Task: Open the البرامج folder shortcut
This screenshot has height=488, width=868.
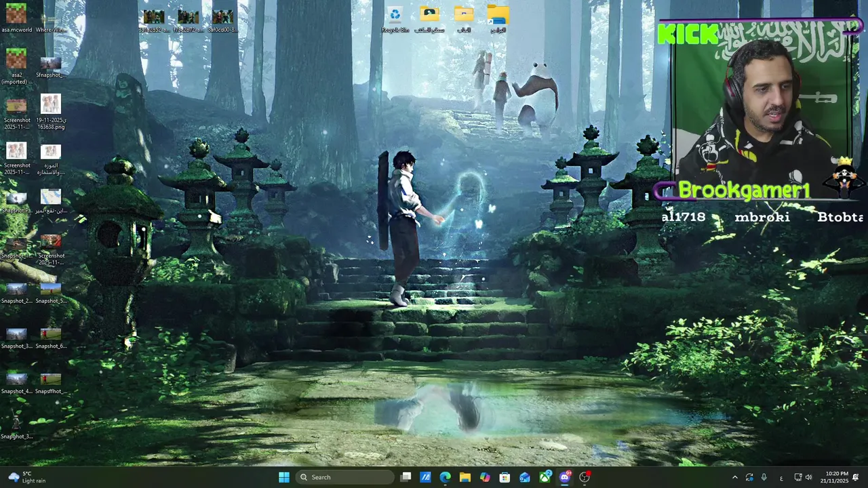Action: [498, 20]
